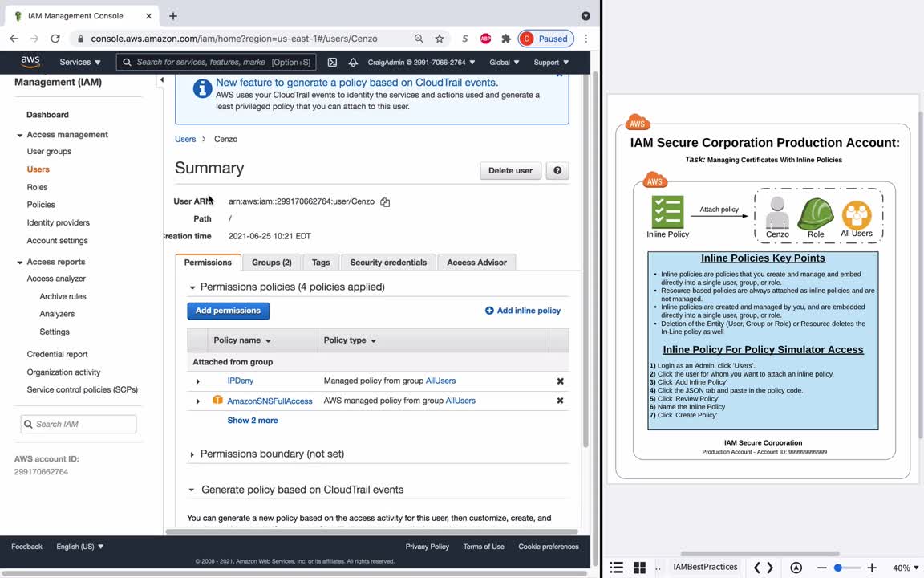Open the AWS notifications bell
Screen dimensions: 924x578
click(353, 62)
